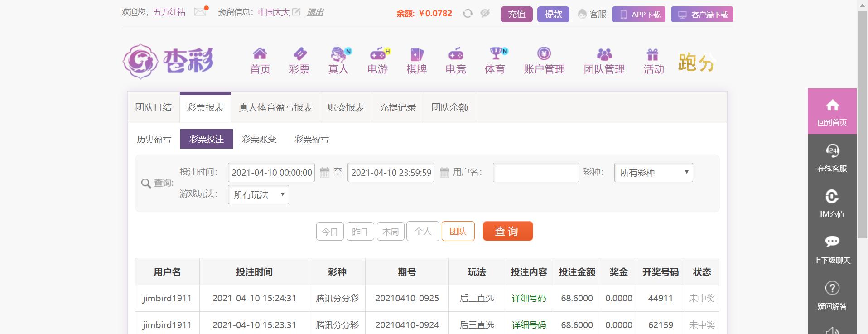
Task: Select 个人 personal filter
Action: tap(423, 231)
